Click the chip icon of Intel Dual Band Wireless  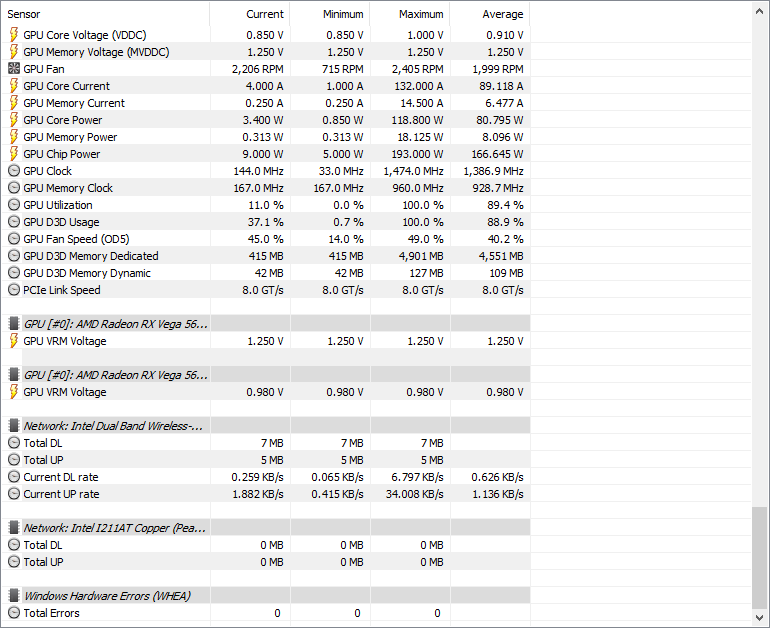click(14, 426)
